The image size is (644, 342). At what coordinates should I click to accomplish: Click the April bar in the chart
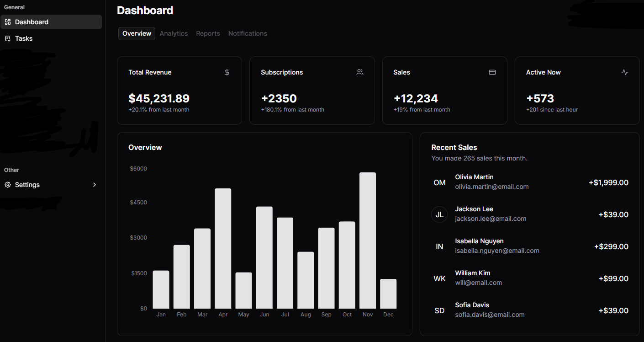pos(223,248)
